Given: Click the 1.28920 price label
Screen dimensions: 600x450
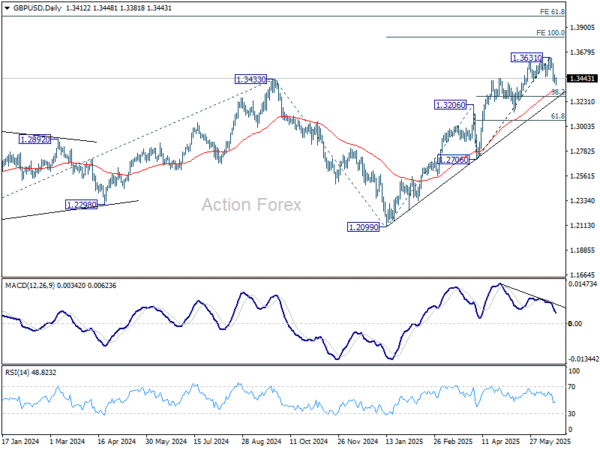Looking at the screenshot, I should coord(35,140).
